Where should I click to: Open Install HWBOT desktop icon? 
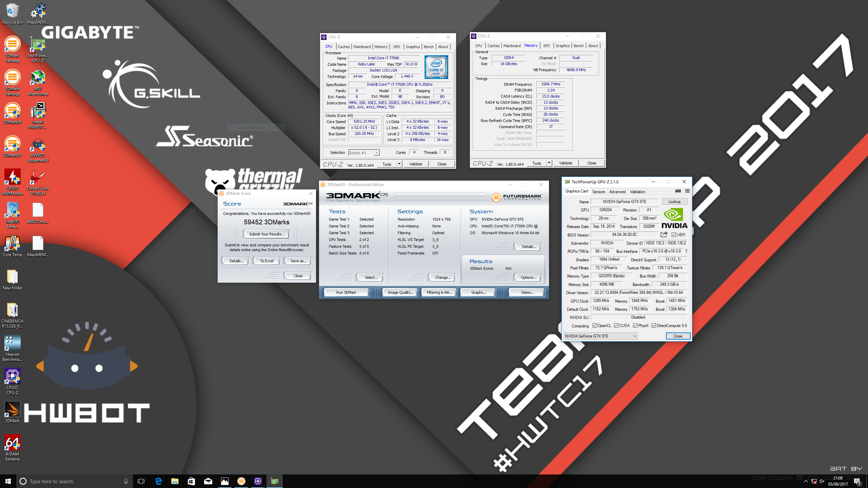pyautogui.click(x=38, y=116)
